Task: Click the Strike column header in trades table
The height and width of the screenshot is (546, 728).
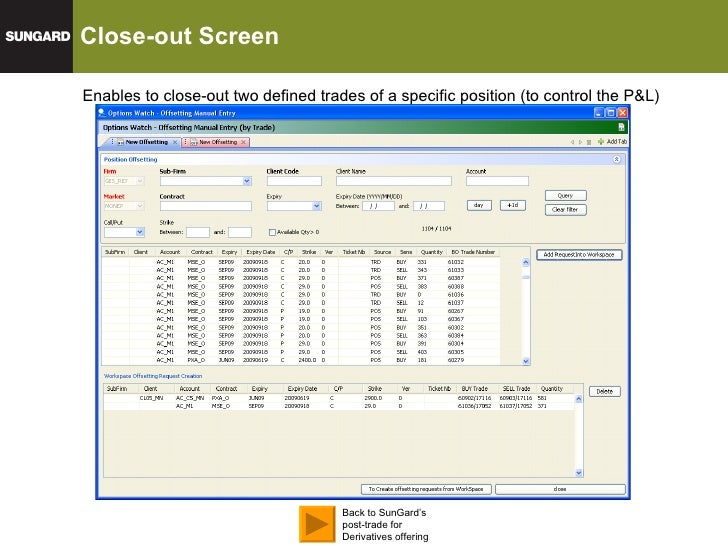Action: pyautogui.click(x=309, y=252)
